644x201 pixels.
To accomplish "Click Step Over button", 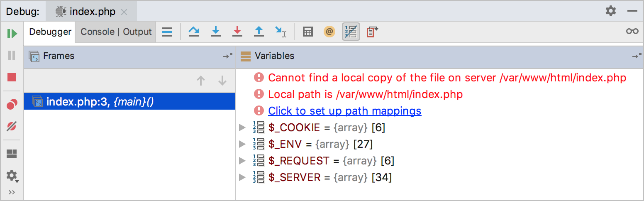I will 194,32.
